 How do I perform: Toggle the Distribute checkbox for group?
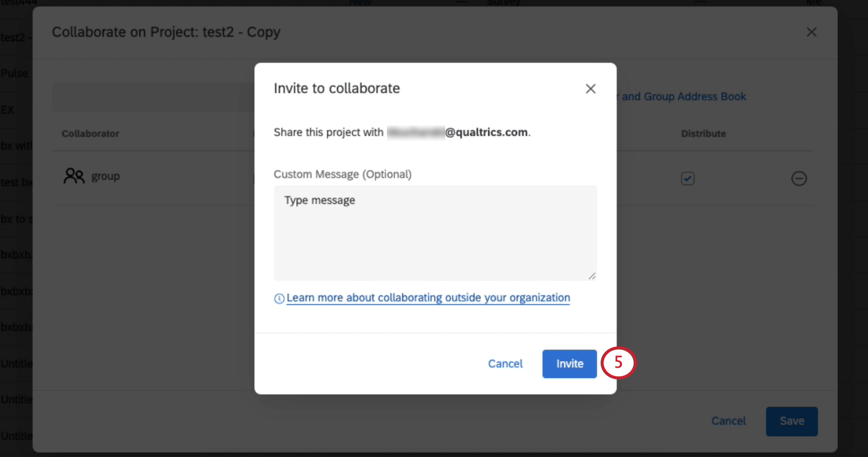click(687, 179)
